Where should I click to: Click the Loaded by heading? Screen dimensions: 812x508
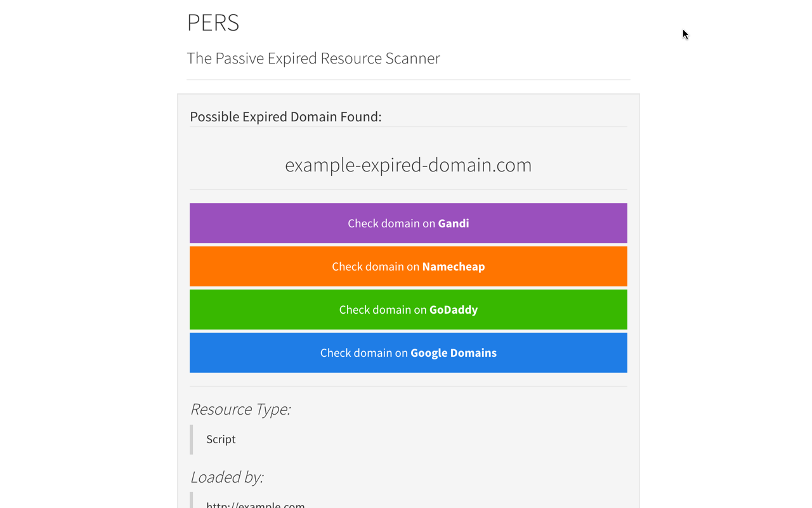[x=226, y=477]
